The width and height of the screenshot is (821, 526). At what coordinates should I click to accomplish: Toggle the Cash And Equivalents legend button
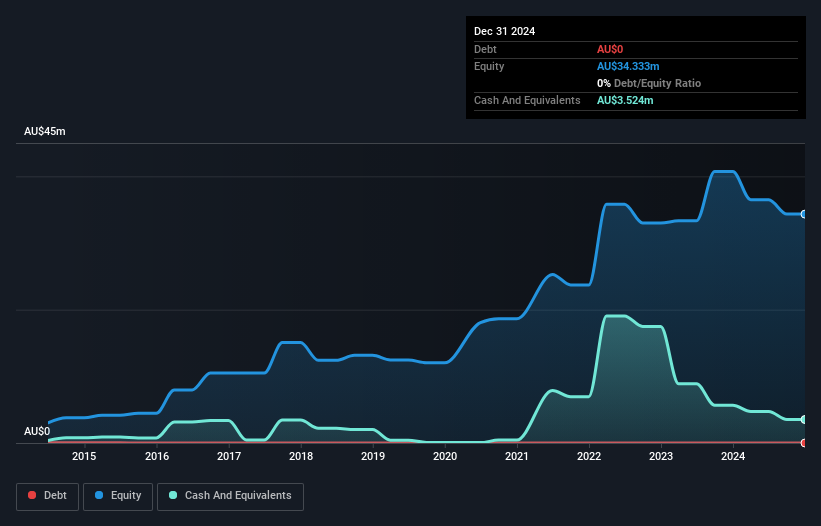point(230,496)
